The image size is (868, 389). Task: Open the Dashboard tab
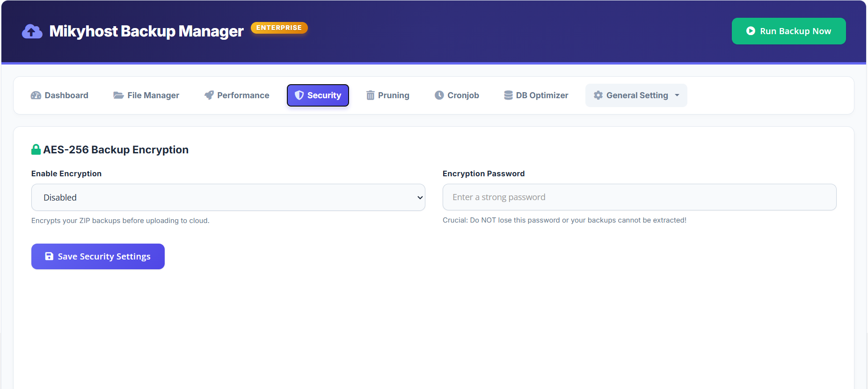coord(59,95)
